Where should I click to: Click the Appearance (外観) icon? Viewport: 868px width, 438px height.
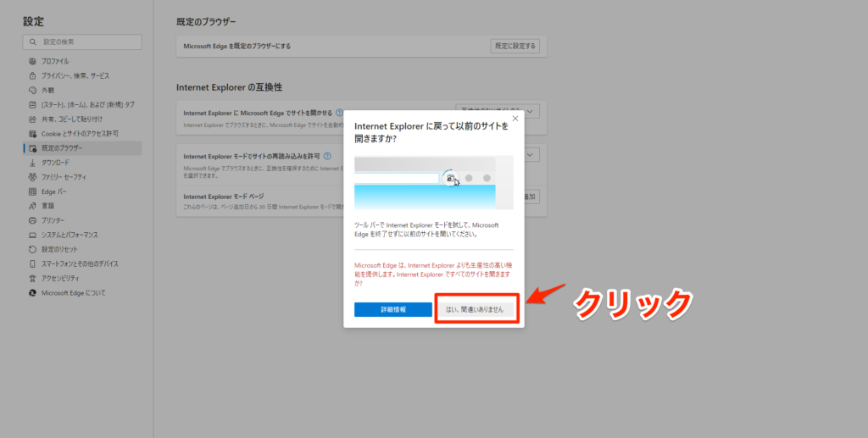[x=32, y=90]
